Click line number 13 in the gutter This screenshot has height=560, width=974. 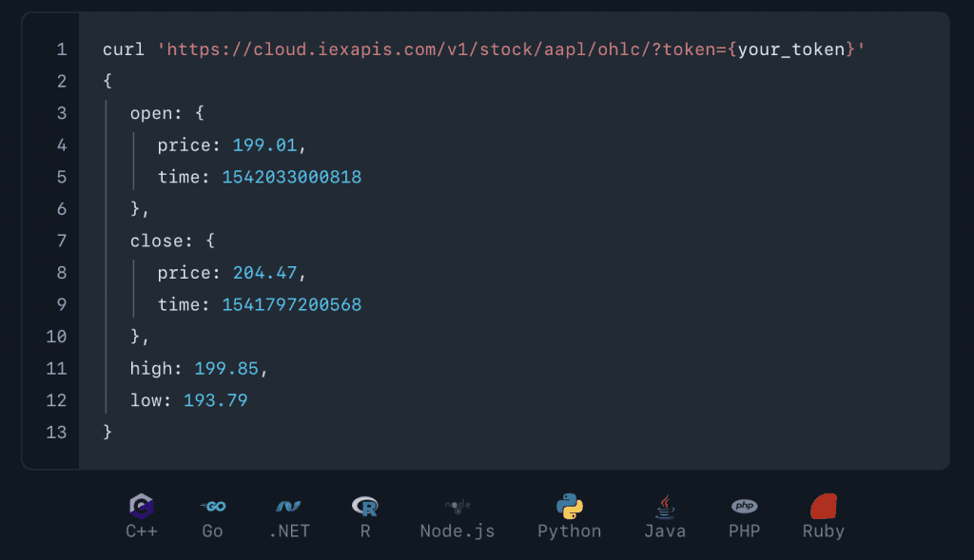[57, 432]
